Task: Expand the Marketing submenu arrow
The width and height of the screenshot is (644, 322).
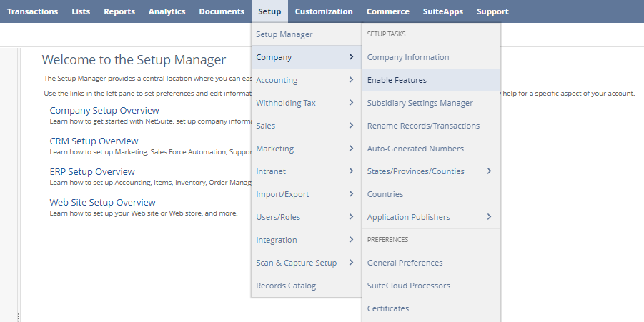Action: (x=351, y=148)
